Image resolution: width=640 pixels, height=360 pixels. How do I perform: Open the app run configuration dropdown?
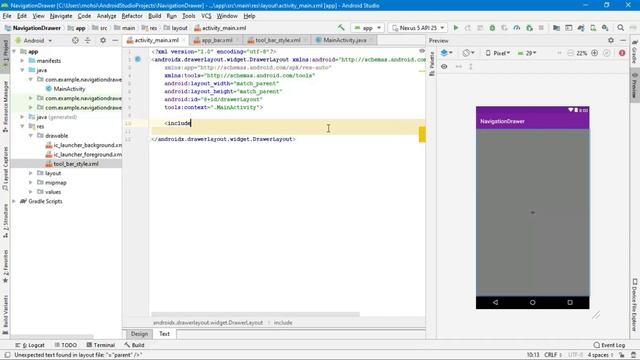click(x=368, y=28)
